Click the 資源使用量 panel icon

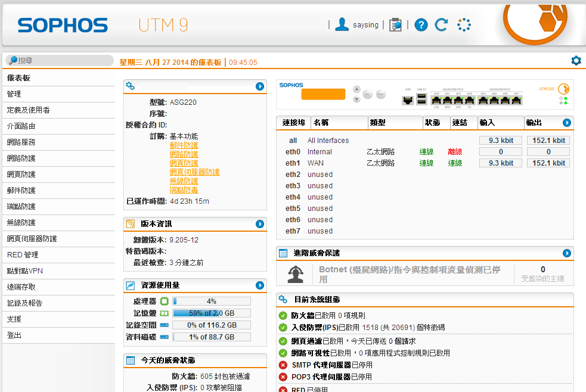(130, 285)
